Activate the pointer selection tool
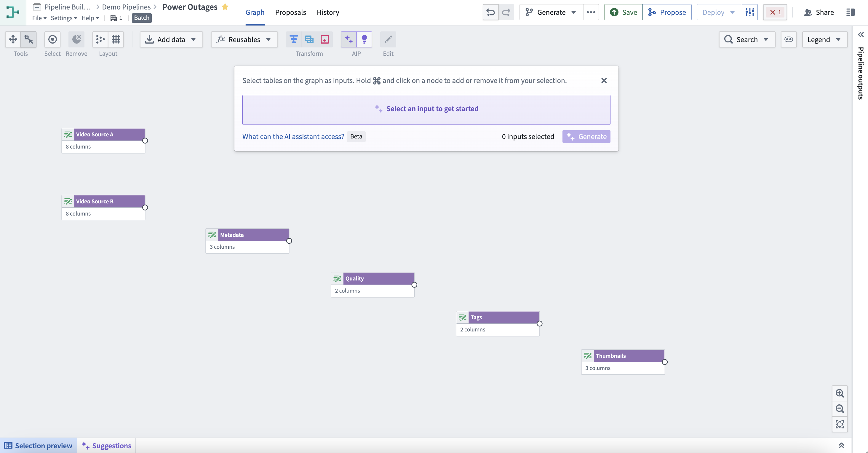This screenshot has height=453, width=868. click(29, 39)
